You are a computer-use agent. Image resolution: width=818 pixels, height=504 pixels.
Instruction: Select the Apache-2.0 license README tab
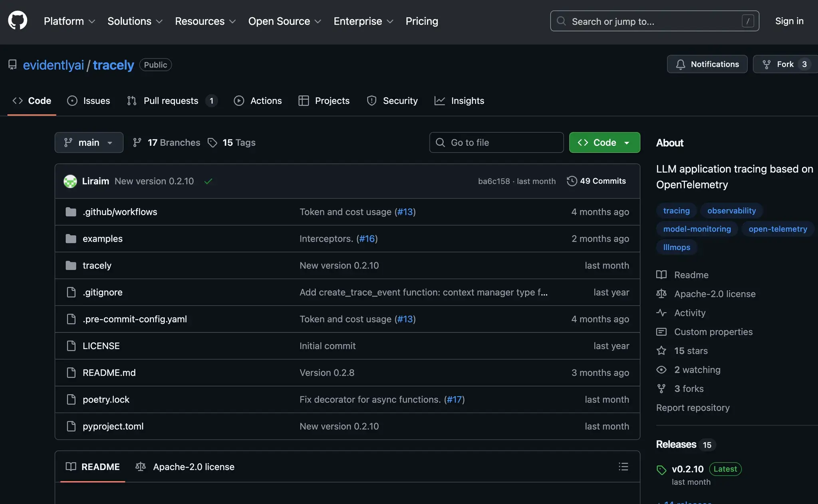tap(185, 466)
